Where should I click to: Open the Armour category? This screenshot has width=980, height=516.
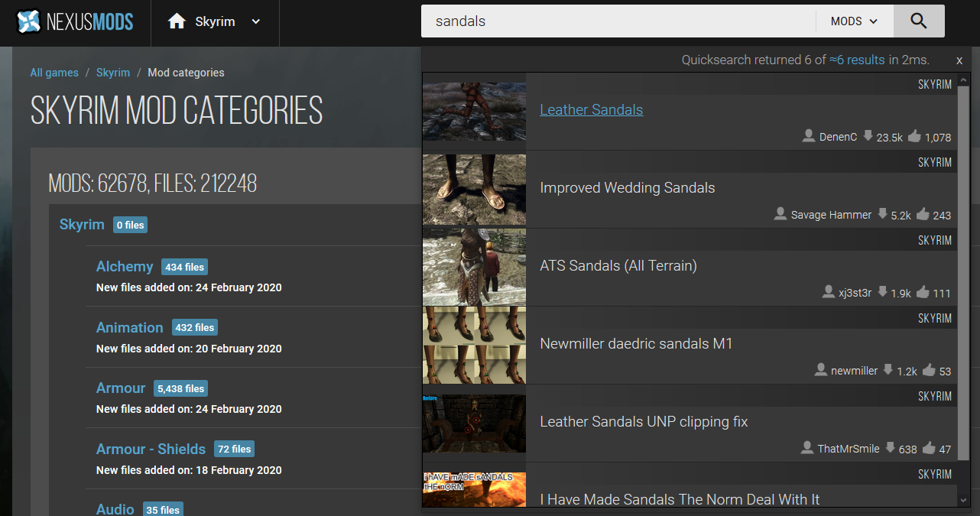(x=121, y=388)
